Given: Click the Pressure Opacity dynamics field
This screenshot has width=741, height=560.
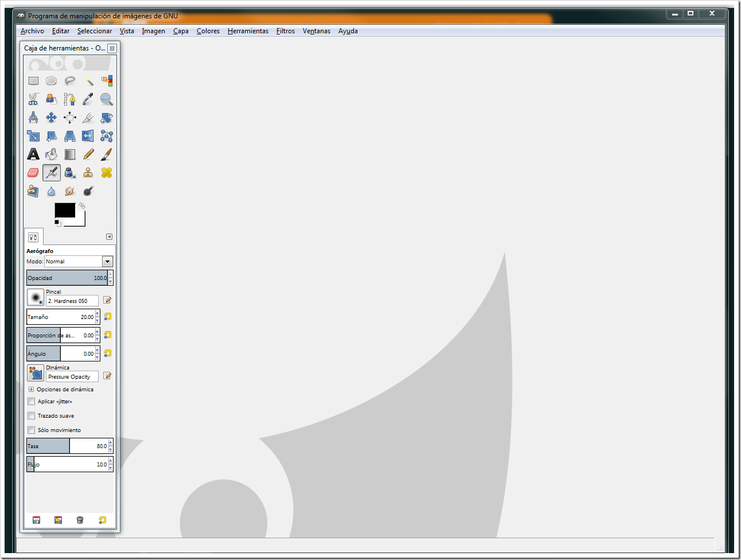Looking at the screenshot, I should click(72, 377).
